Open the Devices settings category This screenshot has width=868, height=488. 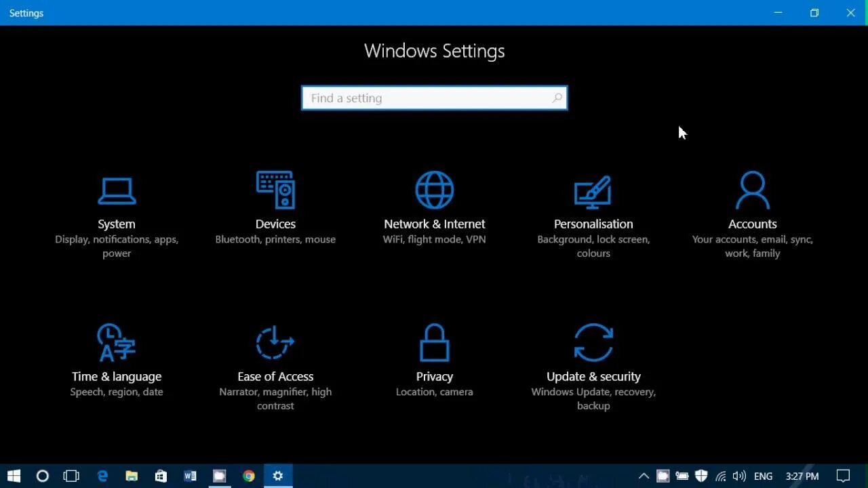(x=275, y=209)
